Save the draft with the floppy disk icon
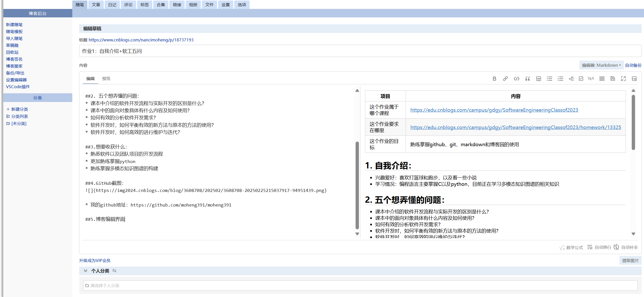The width and height of the screenshot is (644, 297). coord(613,79)
